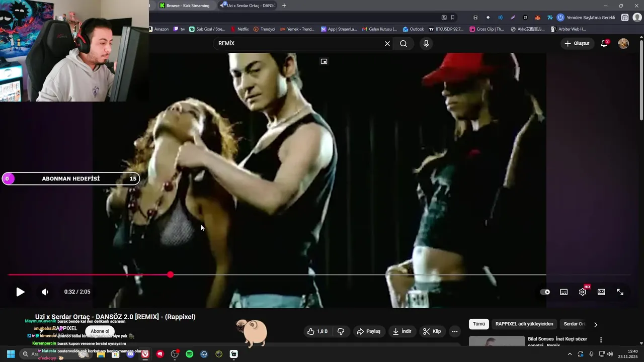The height and width of the screenshot is (362, 644).
Task: Toggle the autoplay switch in player
Action: (545, 292)
